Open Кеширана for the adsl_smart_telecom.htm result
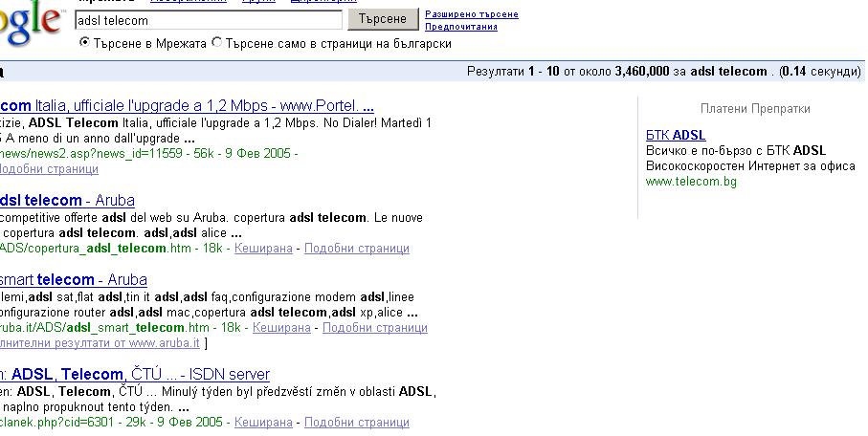This screenshot has height=436, width=868. 281,328
